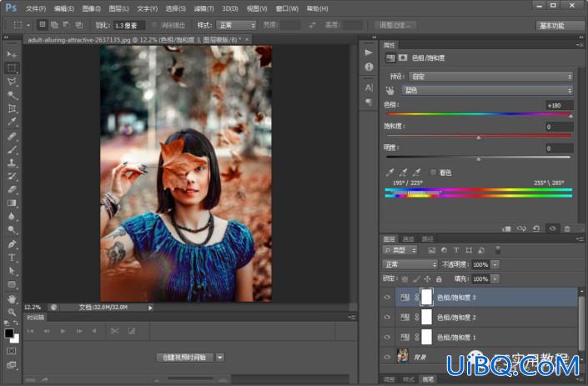Open the Fill slider dropdown arrow
Image resolution: width=588 pixels, height=386 pixels.
[495, 278]
